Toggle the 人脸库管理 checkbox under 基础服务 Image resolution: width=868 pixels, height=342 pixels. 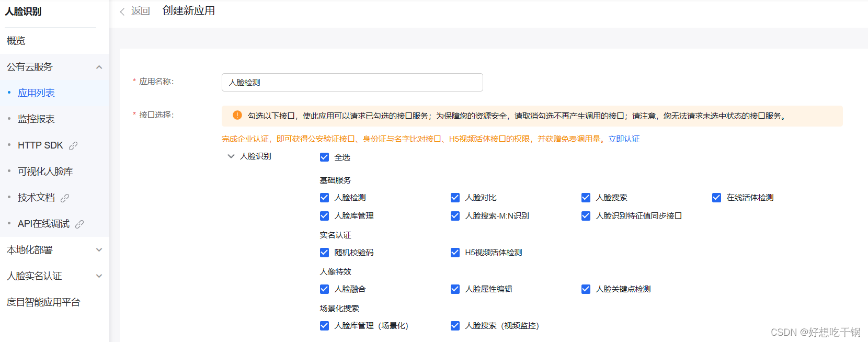(x=324, y=215)
